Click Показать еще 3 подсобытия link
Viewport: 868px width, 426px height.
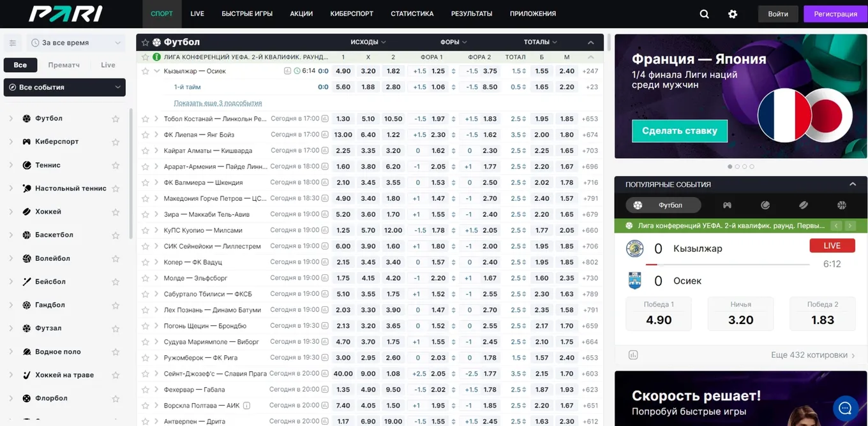(x=218, y=103)
